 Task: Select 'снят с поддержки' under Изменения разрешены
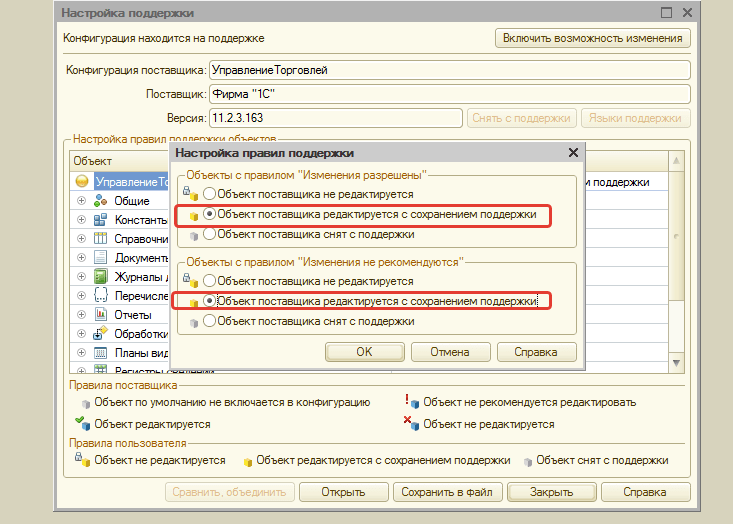[209, 234]
